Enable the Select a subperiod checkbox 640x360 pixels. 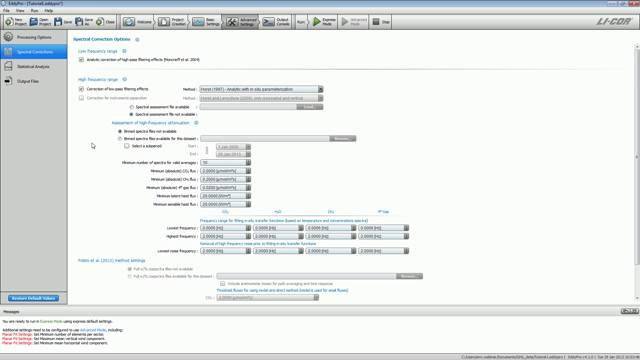[127, 146]
